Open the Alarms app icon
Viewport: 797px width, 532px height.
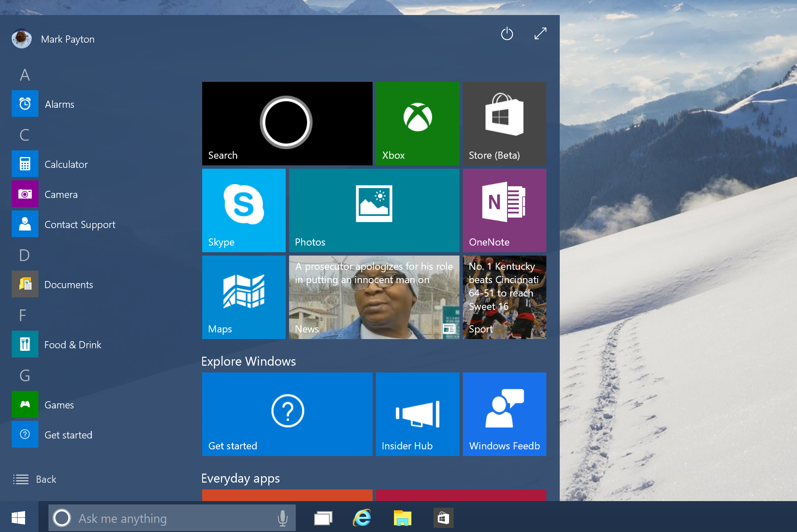[x=25, y=104]
